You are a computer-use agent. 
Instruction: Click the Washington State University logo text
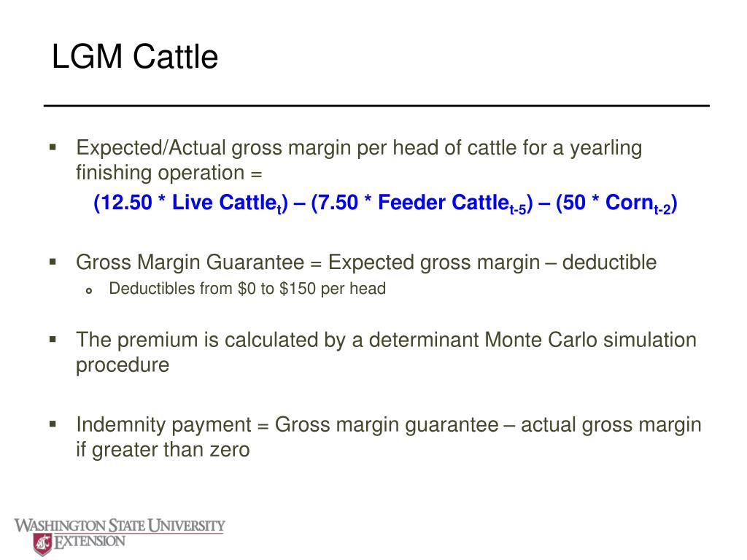(119, 526)
